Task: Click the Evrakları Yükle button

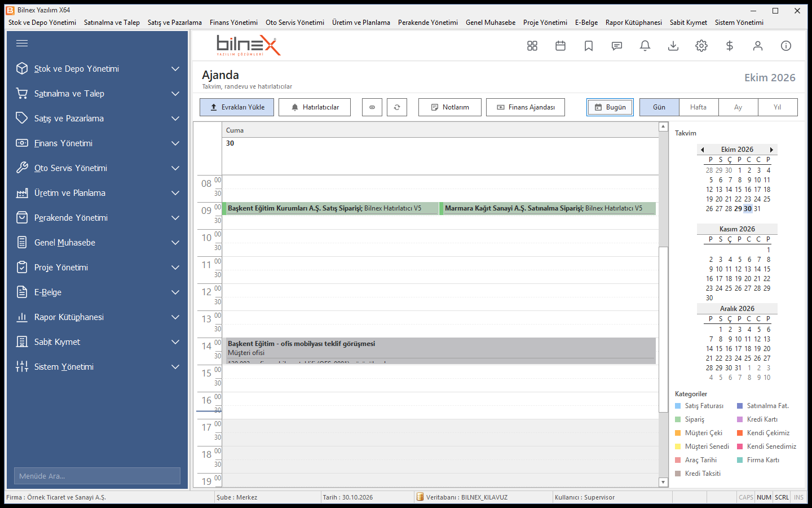Action: (x=237, y=107)
